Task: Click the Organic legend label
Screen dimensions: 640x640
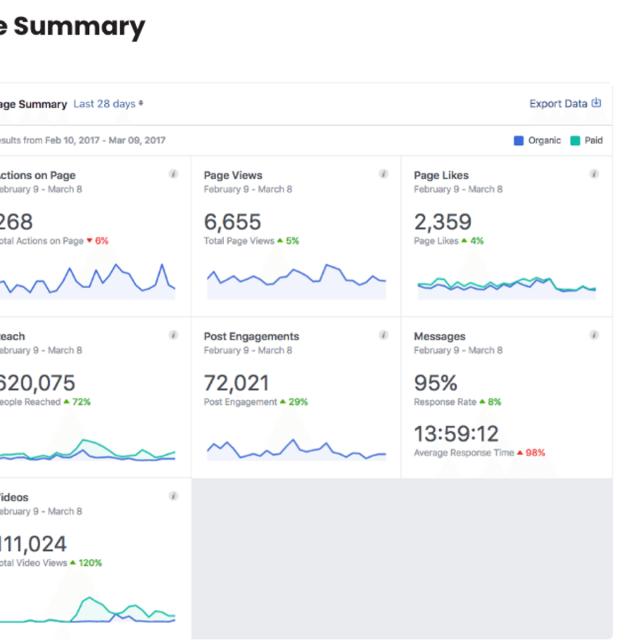Action: pos(544,140)
